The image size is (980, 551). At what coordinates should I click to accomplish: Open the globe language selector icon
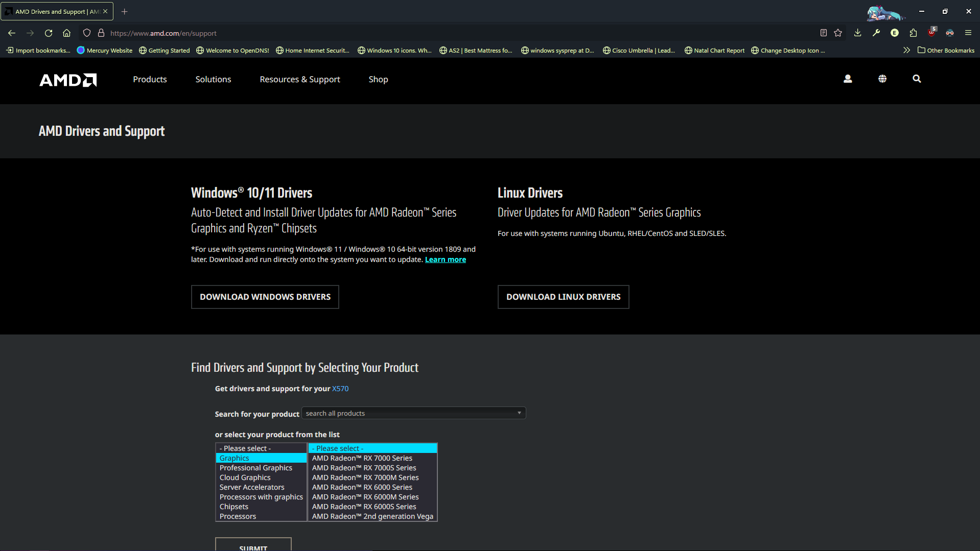pos(882,79)
